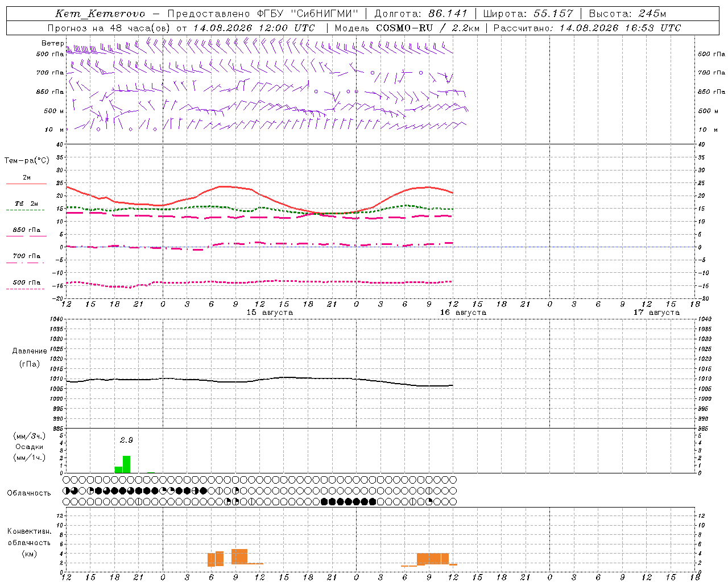The image size is (728, 582).
Task: Click the red 2м temperature legend line
Action: (26, 184)
